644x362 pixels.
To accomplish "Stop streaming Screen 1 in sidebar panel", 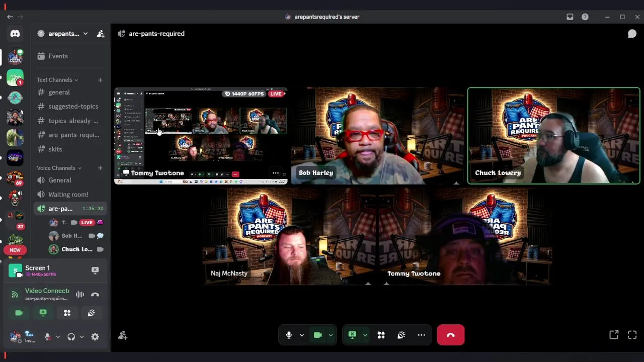I will pyautogui.click(x=95, y=270).
